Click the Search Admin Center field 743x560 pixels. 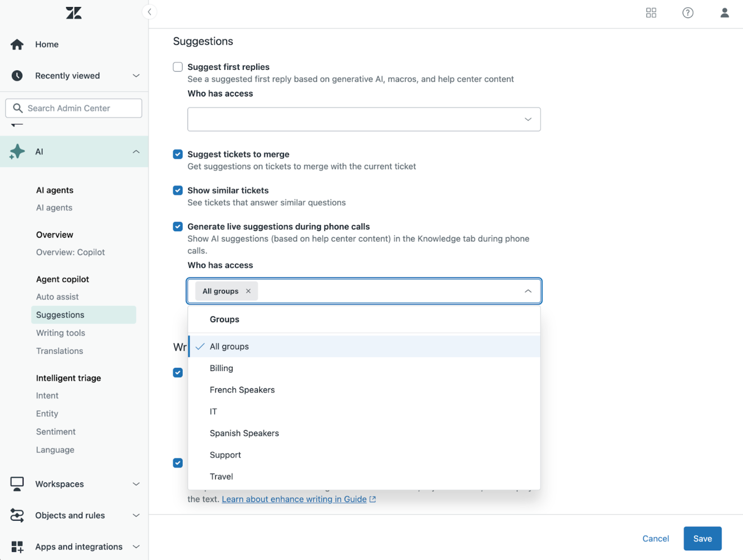point(74,108)
